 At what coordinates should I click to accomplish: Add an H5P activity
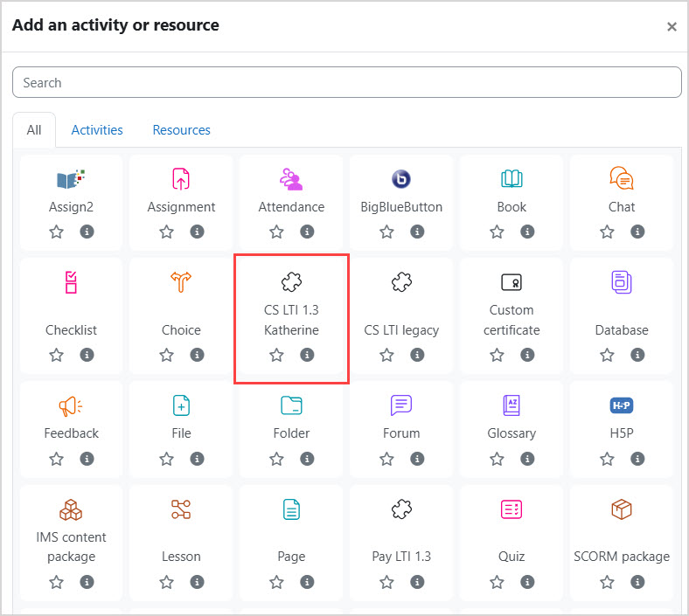(x=622, y=405)
